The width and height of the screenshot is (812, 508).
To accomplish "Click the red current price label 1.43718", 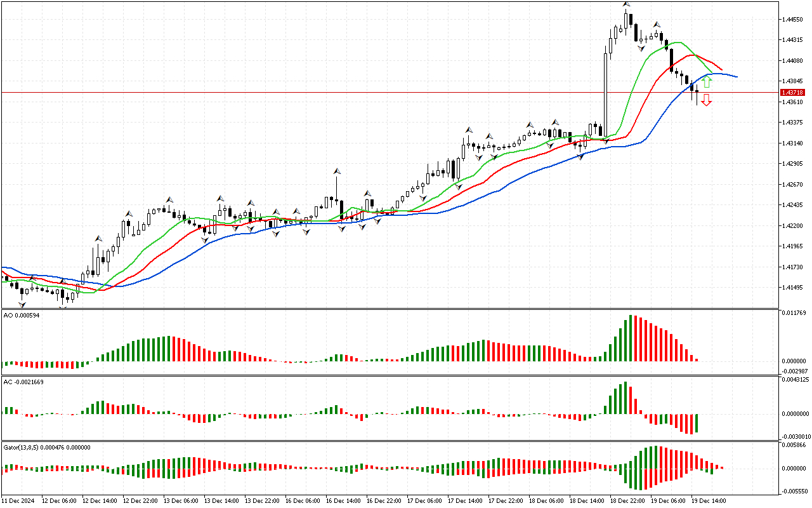I will point(791,93).
